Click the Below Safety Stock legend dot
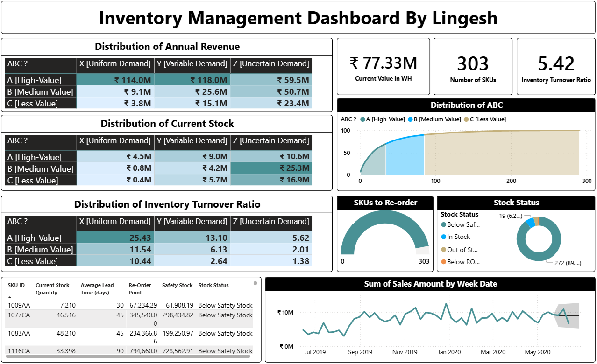The height and width of the screenshot is (364, 597). [443, 225]
